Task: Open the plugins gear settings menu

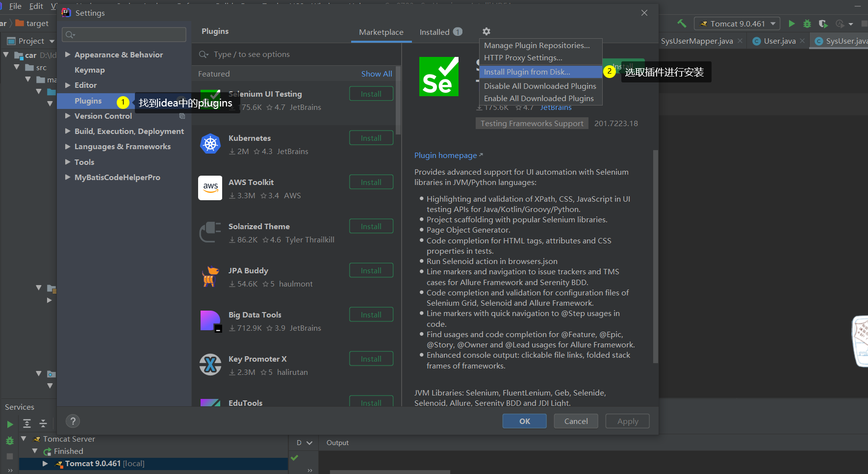Action: pos(486,31)
